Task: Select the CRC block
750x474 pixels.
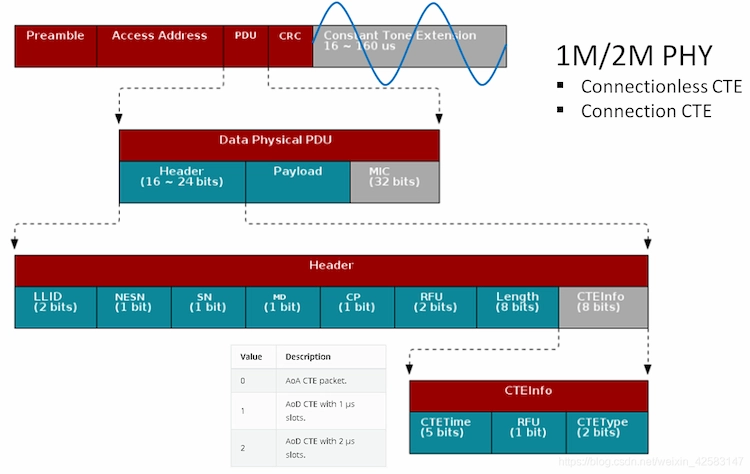Action: (290, 46)
